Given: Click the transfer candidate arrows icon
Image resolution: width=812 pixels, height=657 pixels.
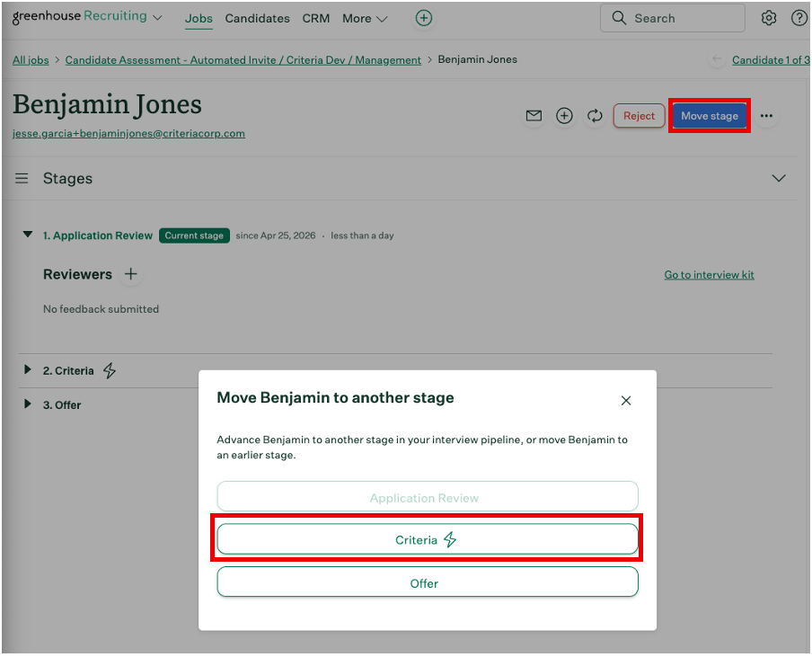Looking at the screenshot, I should coord(595,116).
